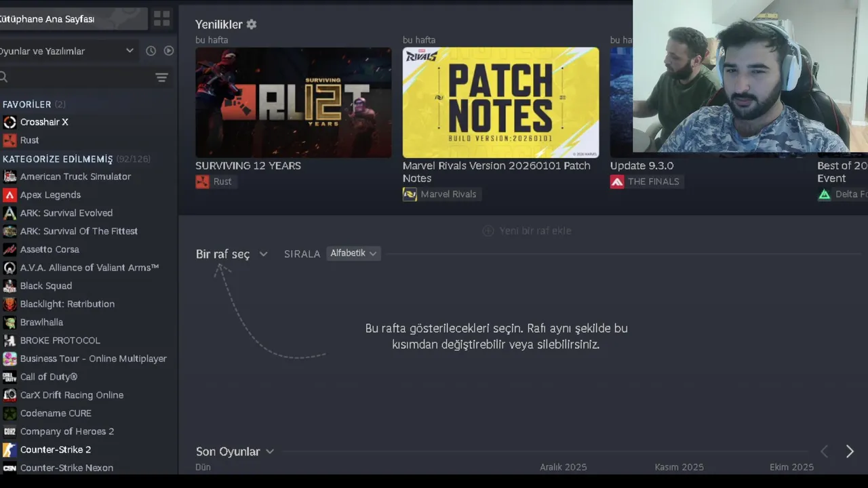This screenshot has width=868, height=488.
Task: Open the SURVIVING 12 YEARS news thumbnail
Action: (294, 102)
